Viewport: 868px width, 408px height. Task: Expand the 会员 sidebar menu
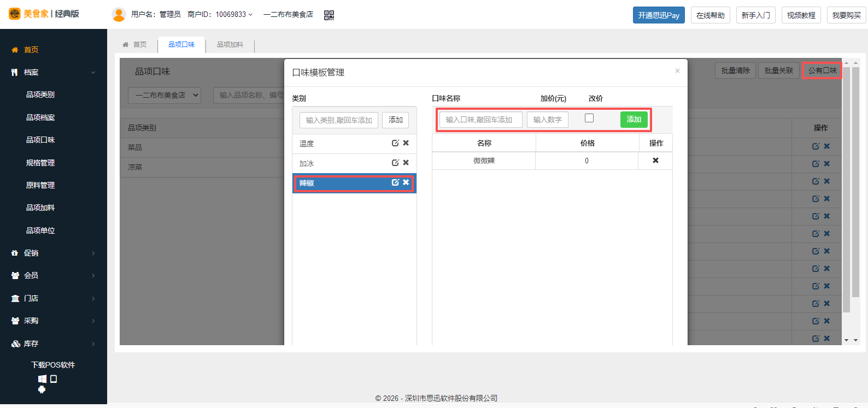(54, 275)
